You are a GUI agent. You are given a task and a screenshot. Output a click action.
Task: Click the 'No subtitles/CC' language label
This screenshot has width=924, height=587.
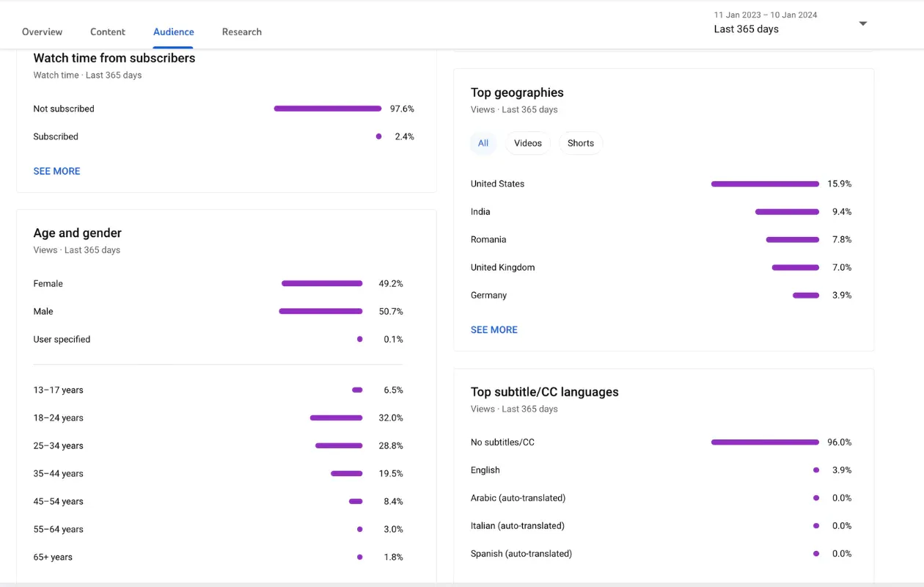coord(502,442)
